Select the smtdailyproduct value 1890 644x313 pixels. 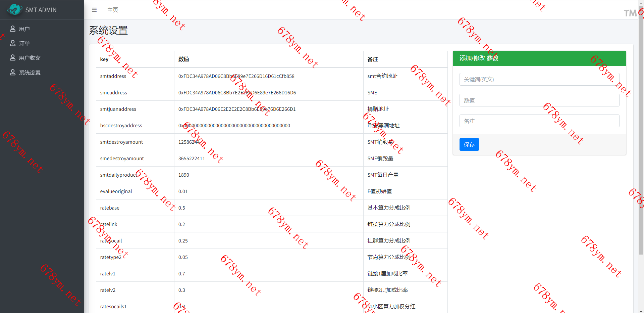[x=184, y=175]
